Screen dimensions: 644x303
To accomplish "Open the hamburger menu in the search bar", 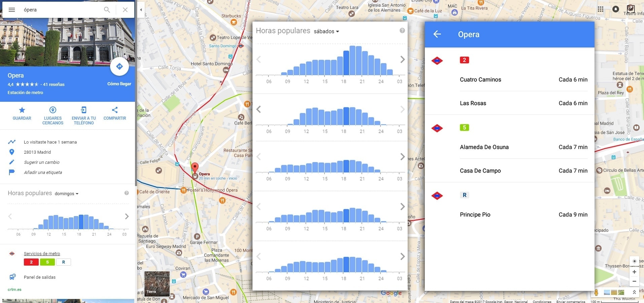I will [12, 10].
